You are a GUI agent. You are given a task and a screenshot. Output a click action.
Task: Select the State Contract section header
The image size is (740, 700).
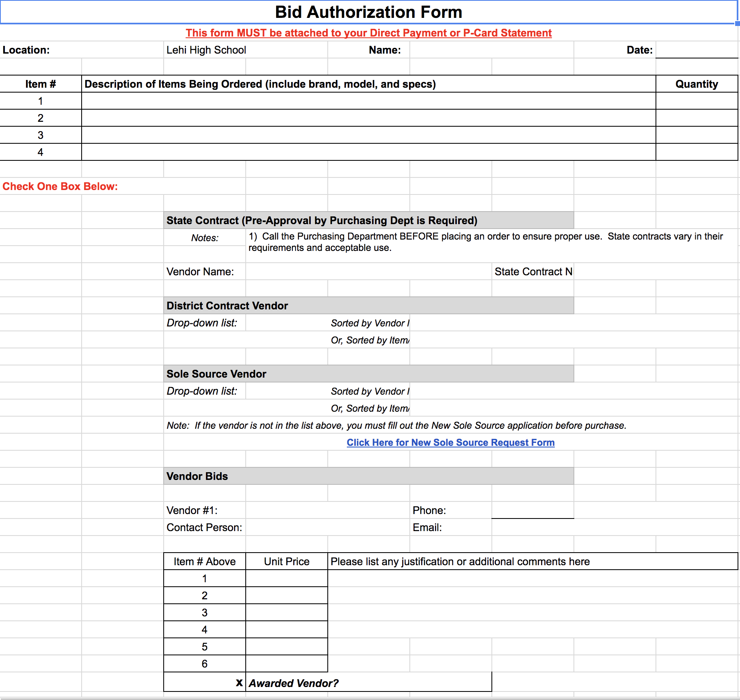click(x=369, y=220)
